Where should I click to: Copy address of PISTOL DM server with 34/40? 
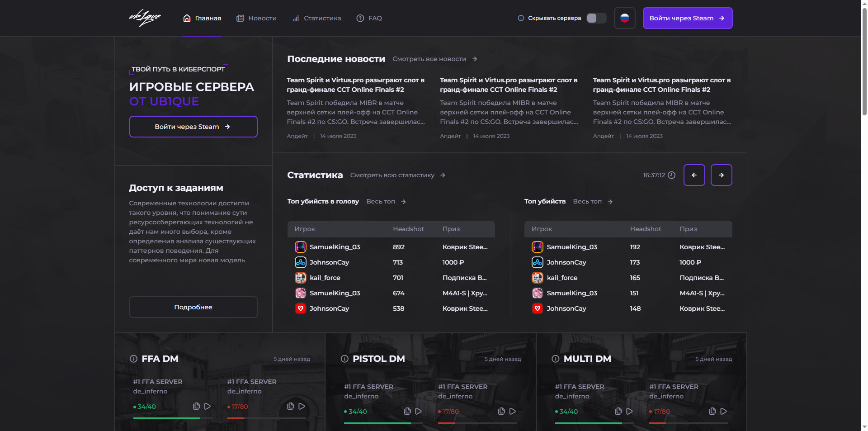point(407,411)
